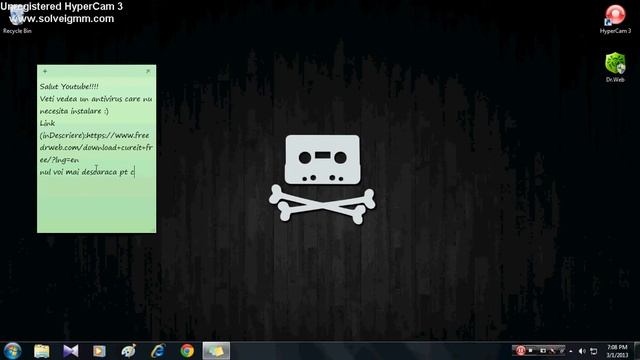Image resolution: width=640 pixels, height=360 pixels.
Task: Open the Dr.Web desktop shortcut
Action: [x=615, y=67]
